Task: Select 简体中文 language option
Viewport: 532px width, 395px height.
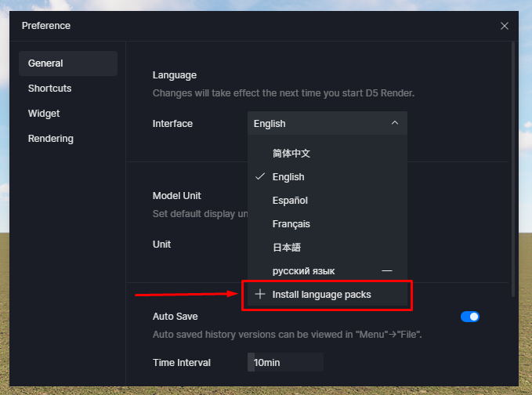Action: tap(327, 154)
